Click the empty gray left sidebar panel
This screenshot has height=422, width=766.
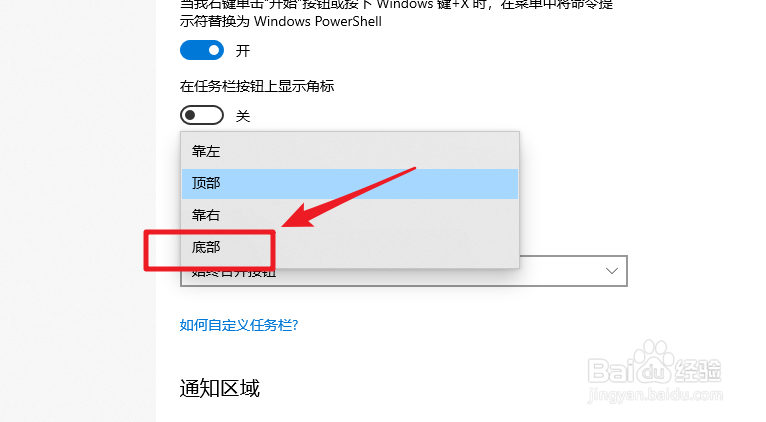click(78, 211)
